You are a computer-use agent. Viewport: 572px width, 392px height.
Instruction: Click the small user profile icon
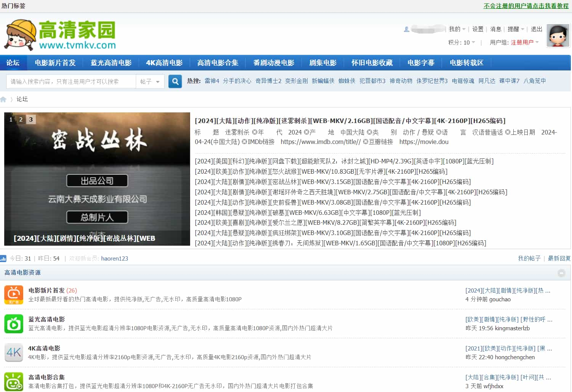(x=407, y=29)
